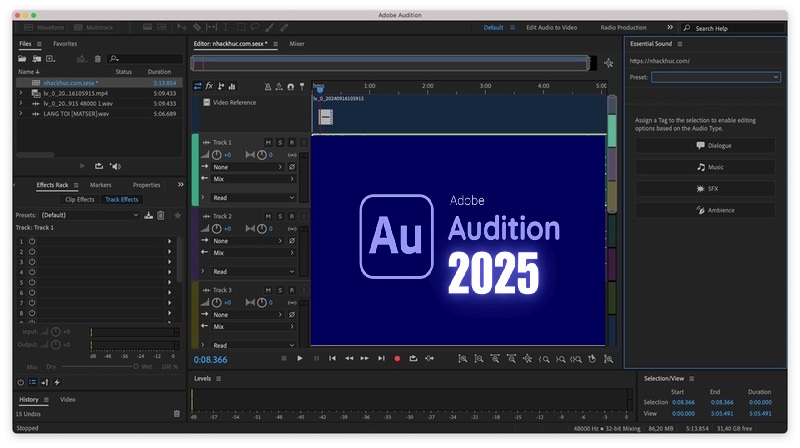Delete selected file with Files panel trash icon
The image size is (800, 448).
click(x=97, y=59)
